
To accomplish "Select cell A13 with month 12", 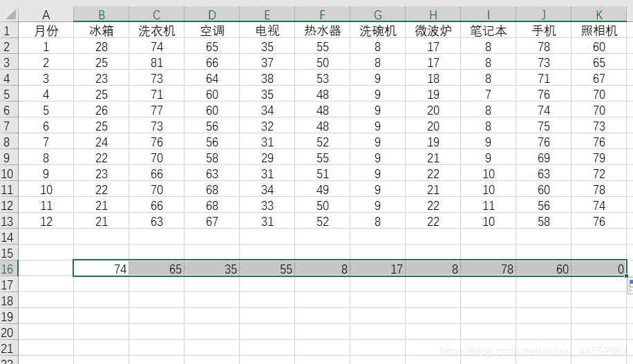I will click(x=46, y=222).
